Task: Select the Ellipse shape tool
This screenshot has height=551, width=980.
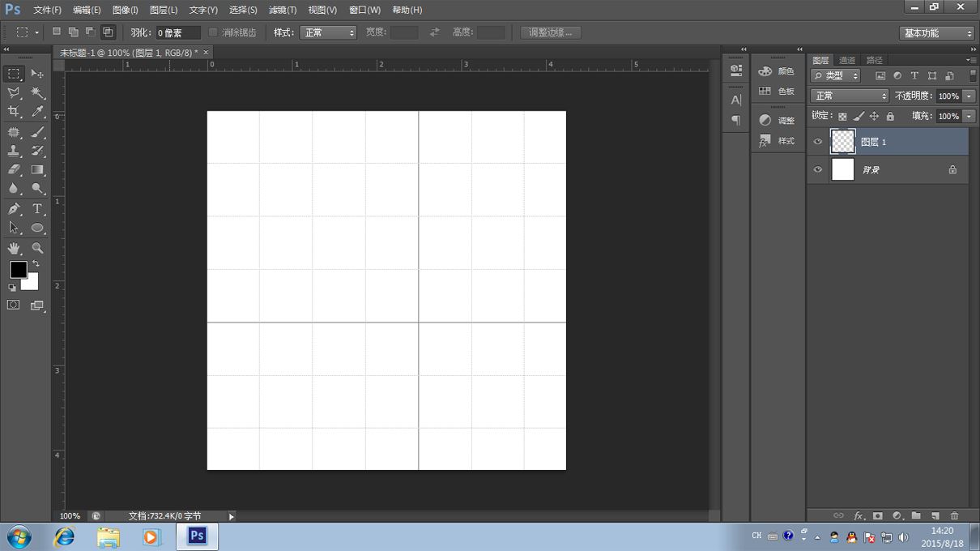Action: (x=37, y=229)
